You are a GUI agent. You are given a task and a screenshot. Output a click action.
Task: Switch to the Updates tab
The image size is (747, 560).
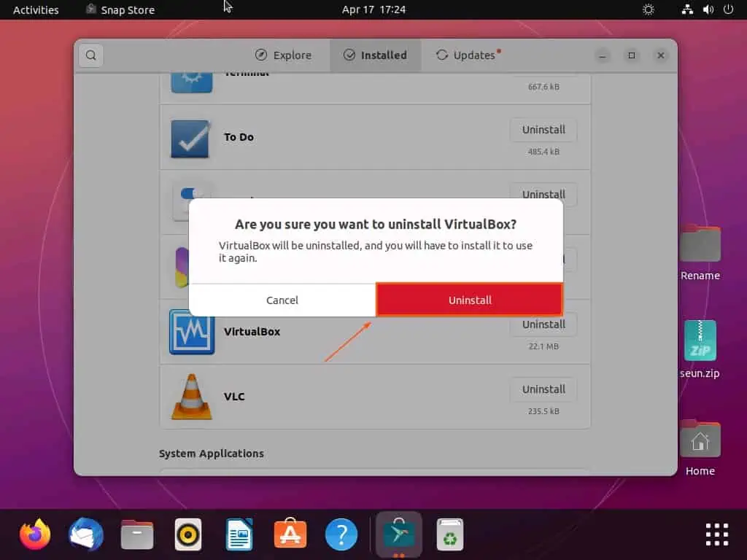click(x=467, y=55)
